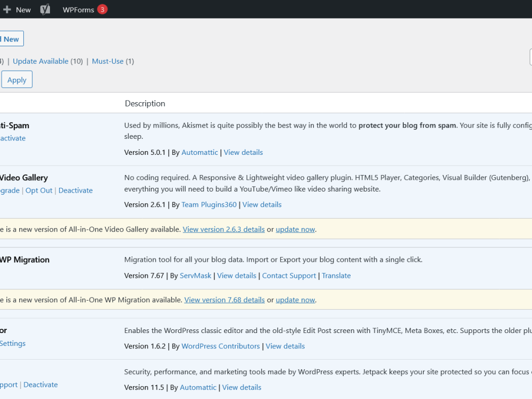Click Contact Support for WP Migration
532x399 pixels.
[289, 276]
